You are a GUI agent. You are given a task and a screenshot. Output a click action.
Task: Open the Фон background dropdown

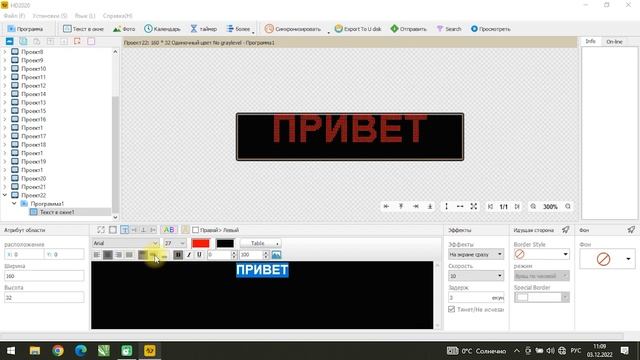(x=607, y=259)
